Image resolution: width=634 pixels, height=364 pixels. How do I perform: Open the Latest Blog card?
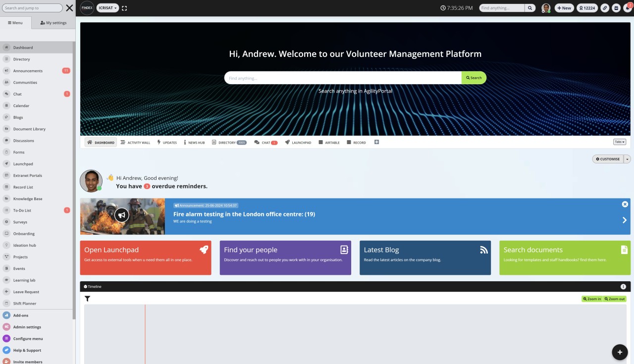point(425,258)
